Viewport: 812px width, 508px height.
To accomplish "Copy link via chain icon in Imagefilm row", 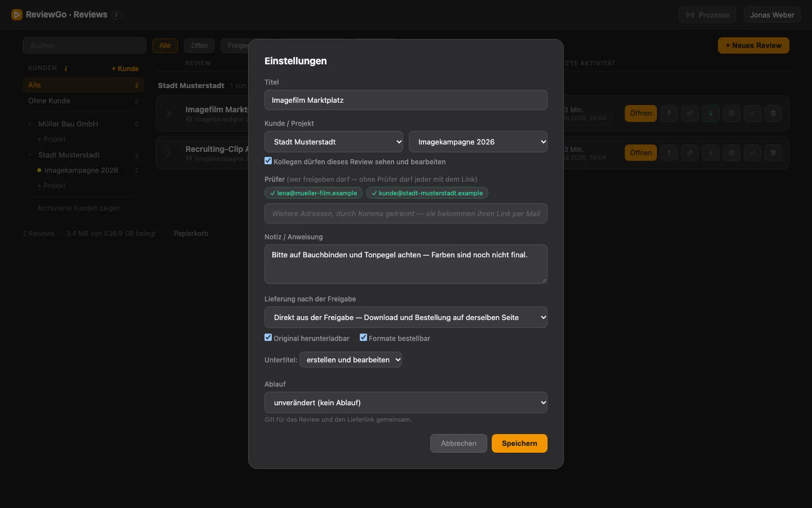I will click(x=690, y=113).
